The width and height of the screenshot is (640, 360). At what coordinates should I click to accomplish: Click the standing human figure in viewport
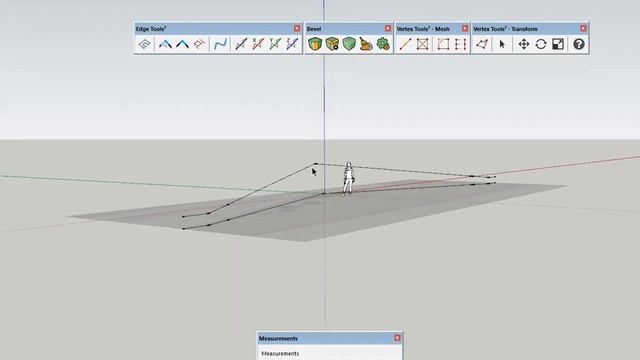coord(348,179)
